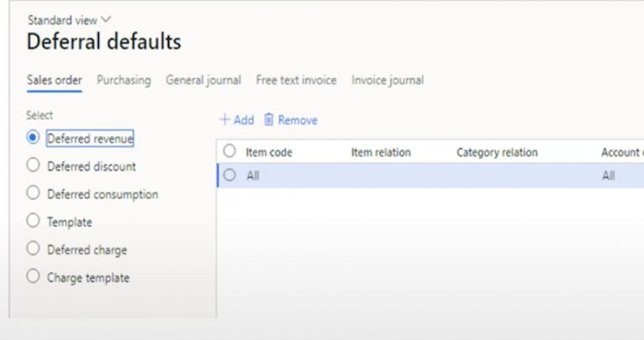The image size is (644, 340).
Task: Select the Deferred revenue radio button
Action: pos(33,137)
